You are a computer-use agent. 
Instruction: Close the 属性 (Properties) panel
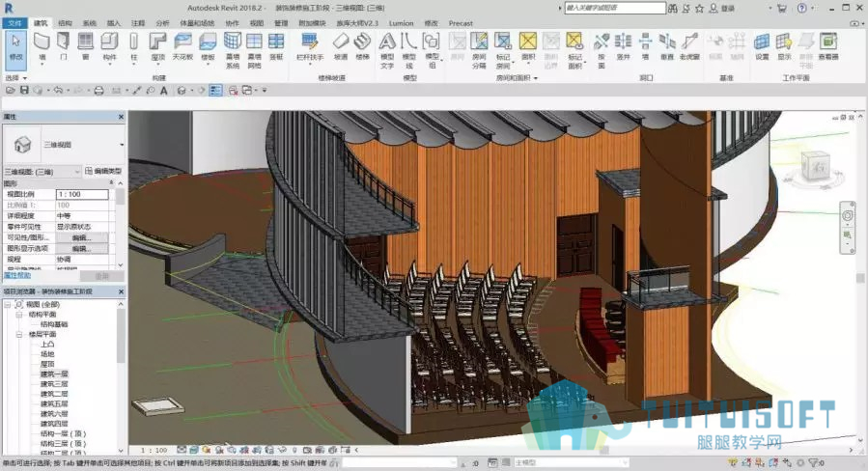(x=122, y=117)
